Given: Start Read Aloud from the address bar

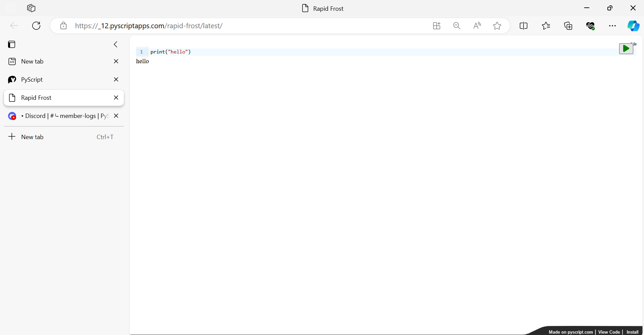Looking at the screenshot, I should click(x=477, y=26).
